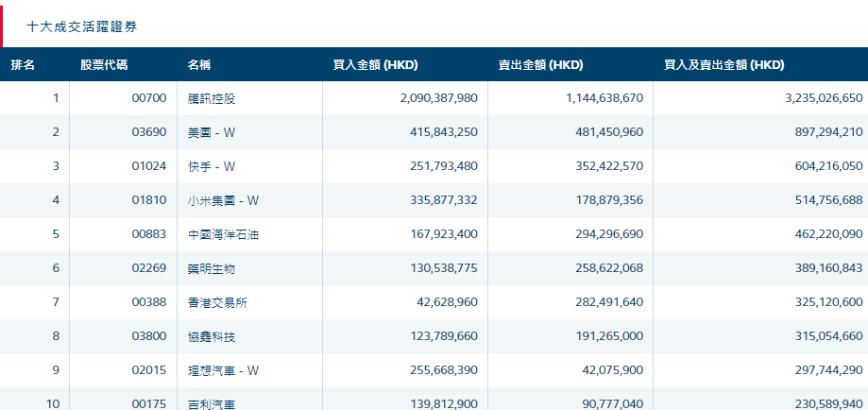Click total amount 389,160,843
868x410 pixels.
point(829,268)
